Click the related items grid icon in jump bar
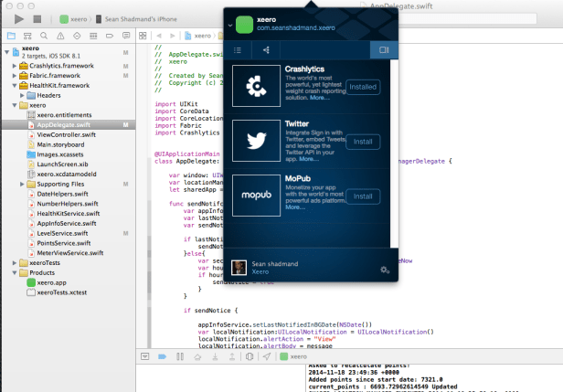 coord(143,36)
